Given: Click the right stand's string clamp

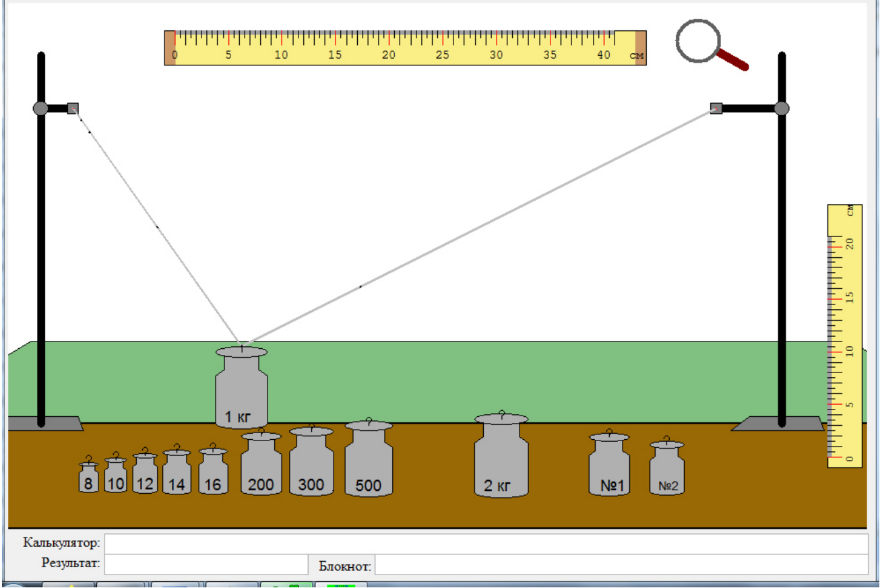Looking at the screenshot, I should tap(716, 108).
